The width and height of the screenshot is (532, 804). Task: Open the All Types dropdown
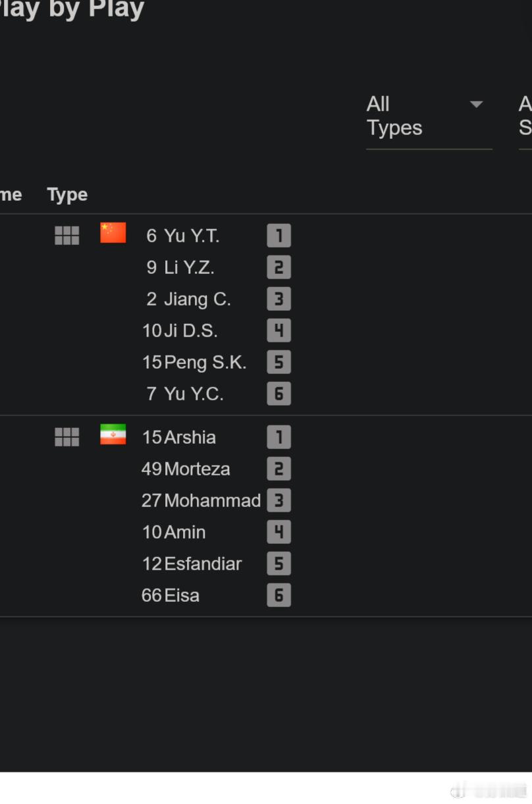click(429, 117)
